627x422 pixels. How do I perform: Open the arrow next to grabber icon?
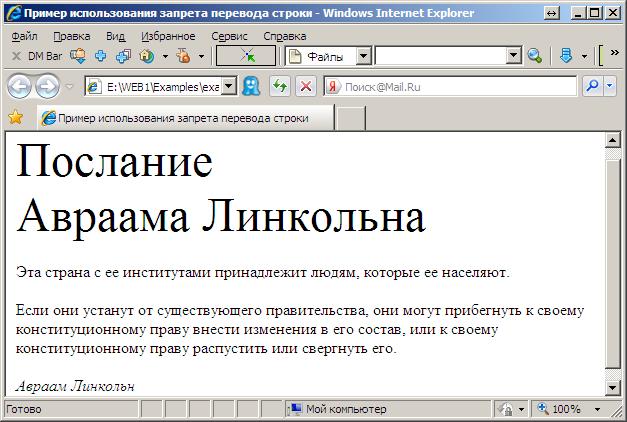click(x=202, y=56)
